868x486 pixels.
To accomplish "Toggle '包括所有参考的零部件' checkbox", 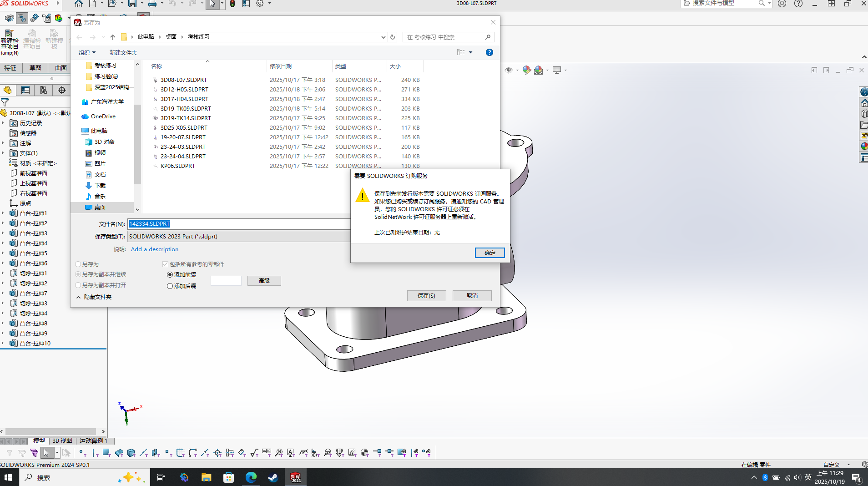I will pyautogui.click(x=165, y=264).
